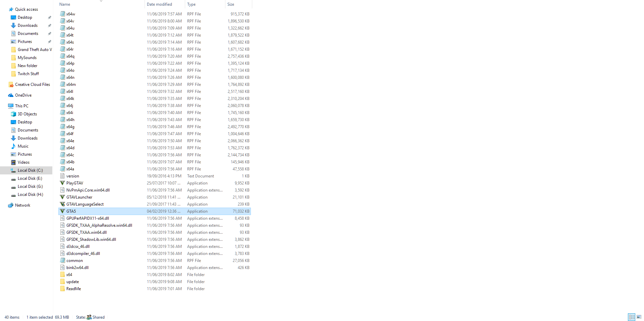Select Local Disk (E:) in navigation pane
This screenshot has width=644, height=321.
(30, 178)
